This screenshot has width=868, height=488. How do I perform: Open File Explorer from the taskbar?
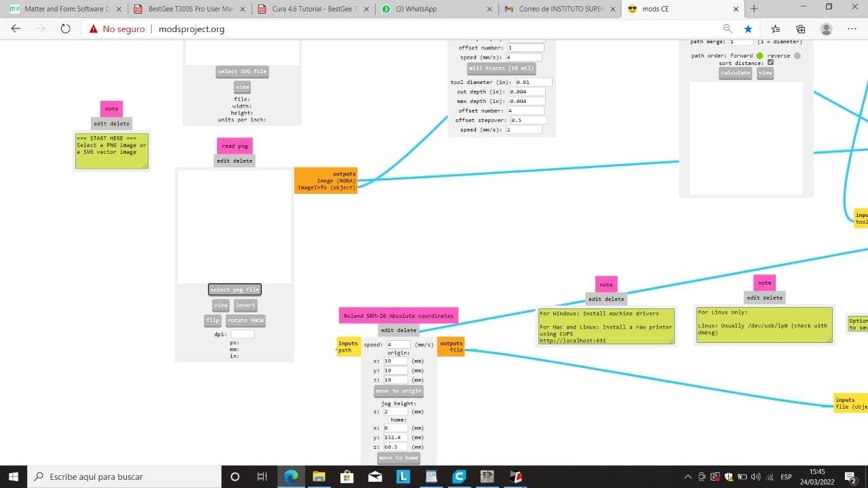click(318, 476)
